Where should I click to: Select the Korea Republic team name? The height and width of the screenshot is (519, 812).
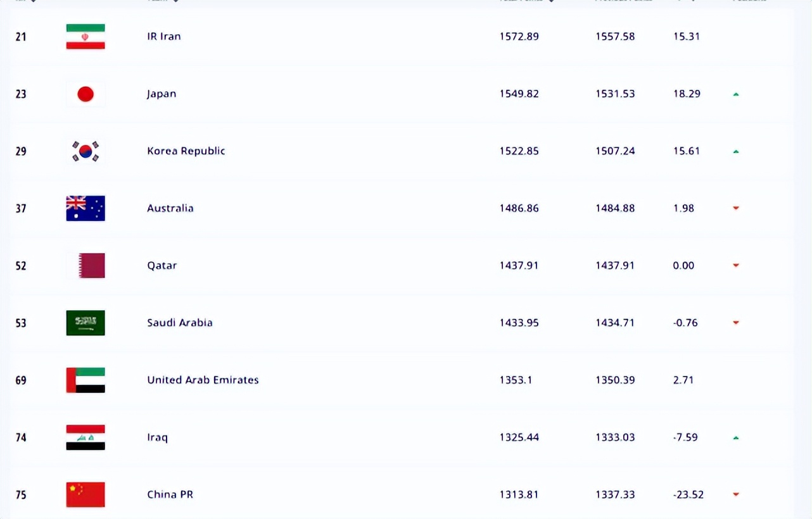click(186, 151)
